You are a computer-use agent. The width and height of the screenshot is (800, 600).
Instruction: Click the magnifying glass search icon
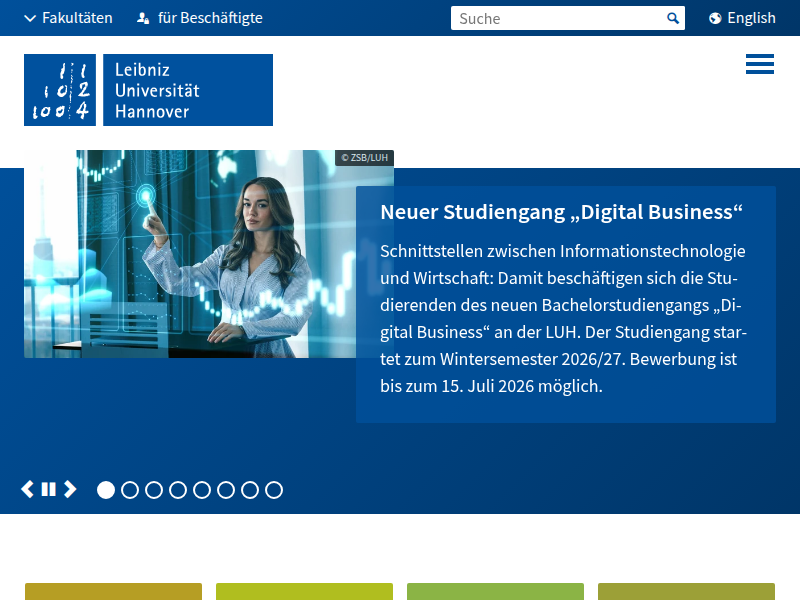point(673,18)
